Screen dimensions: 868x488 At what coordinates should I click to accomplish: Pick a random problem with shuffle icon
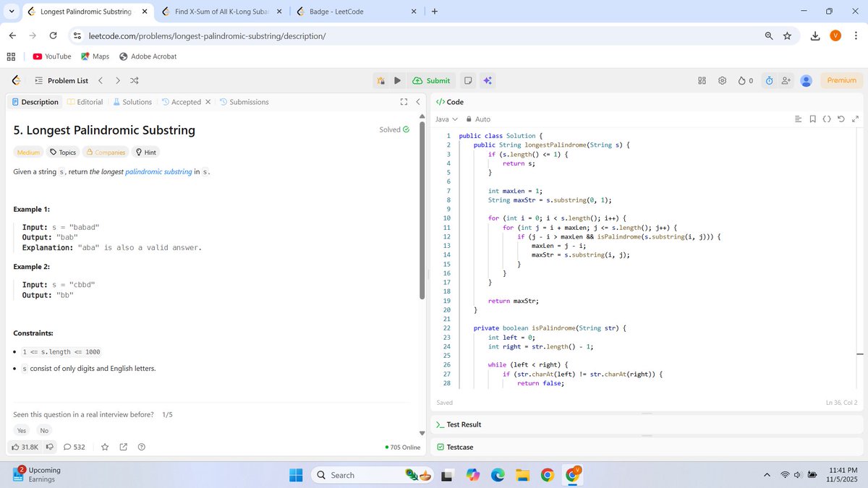point(135,80)
